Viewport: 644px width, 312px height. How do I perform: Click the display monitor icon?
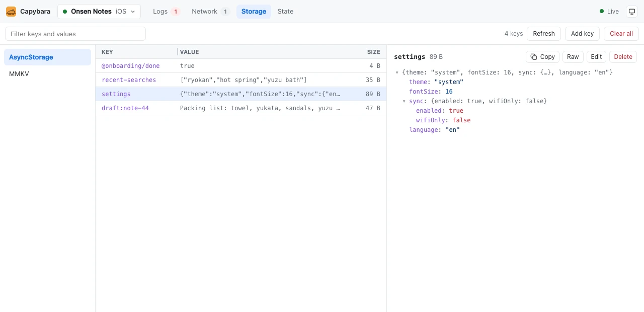pos(631,12)
